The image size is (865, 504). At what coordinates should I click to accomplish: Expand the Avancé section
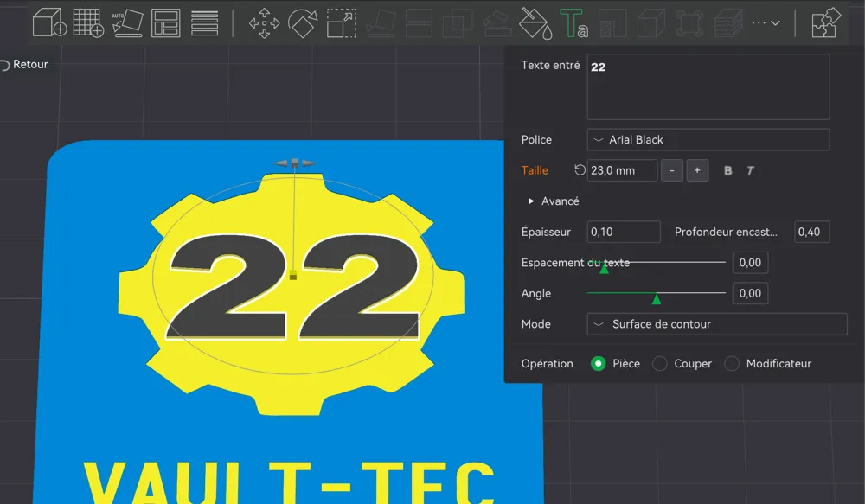point(554,201)
